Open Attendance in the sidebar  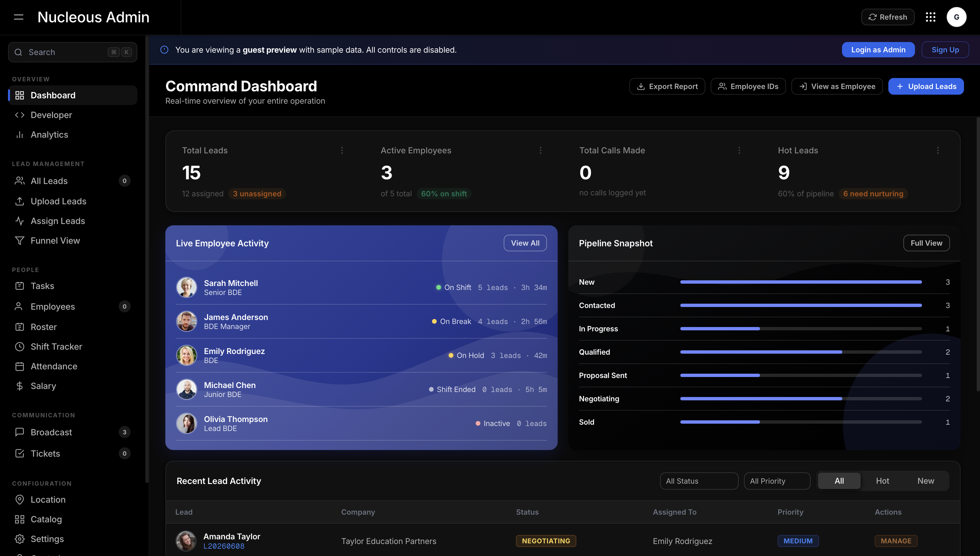73,367
